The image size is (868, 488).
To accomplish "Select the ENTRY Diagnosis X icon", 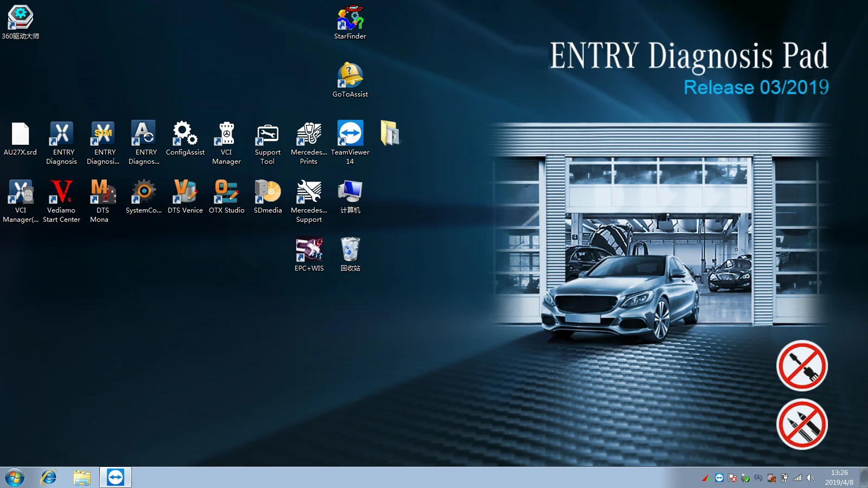I will 61,143.
